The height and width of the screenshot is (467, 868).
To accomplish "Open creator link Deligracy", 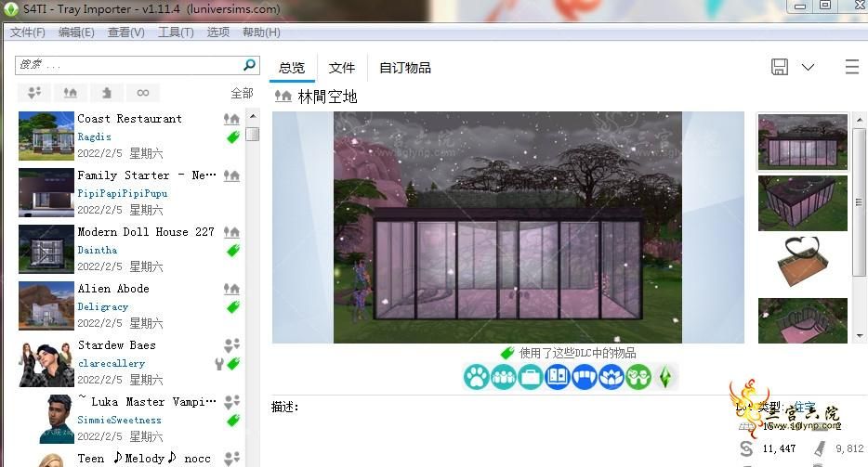I will click(x=102, y=306).
